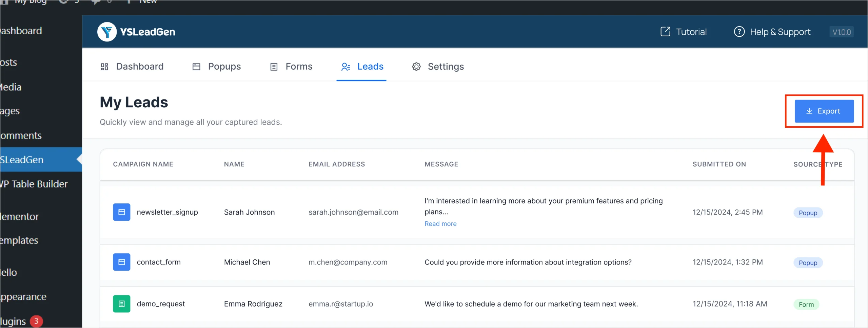Click email m.chen@company.com

tap(348, 262)
